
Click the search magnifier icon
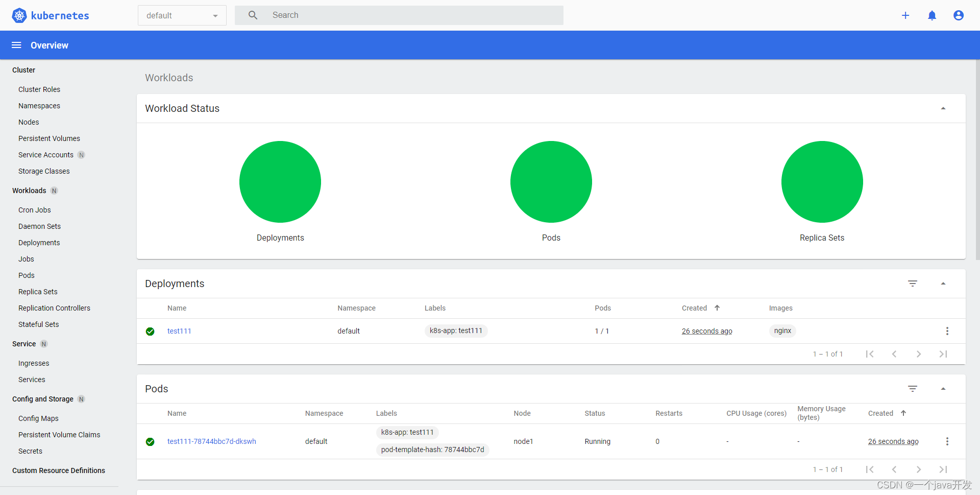click(x=253, y=15)
